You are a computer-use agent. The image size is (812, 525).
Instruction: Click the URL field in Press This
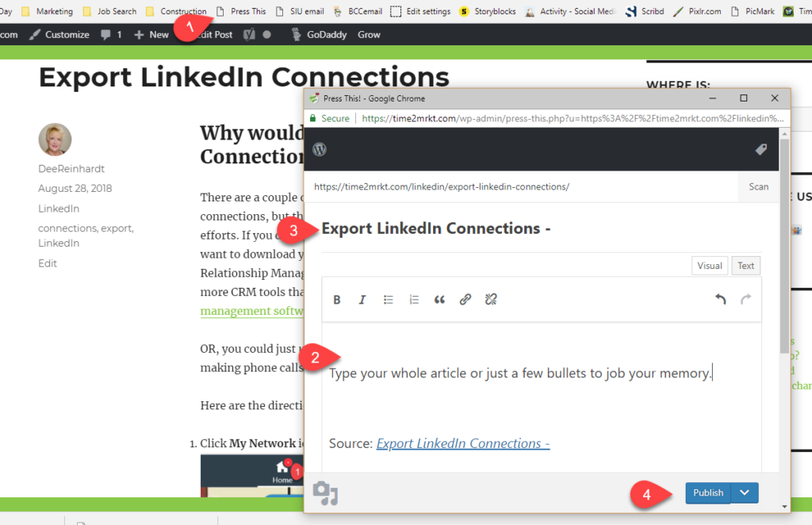pyautogui.click(x=521, y=186)
